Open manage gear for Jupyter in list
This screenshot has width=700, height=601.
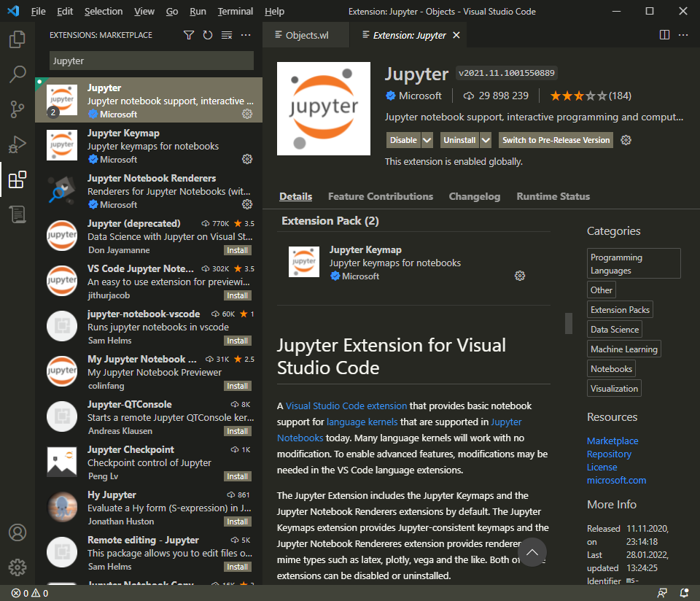point(247,114)
